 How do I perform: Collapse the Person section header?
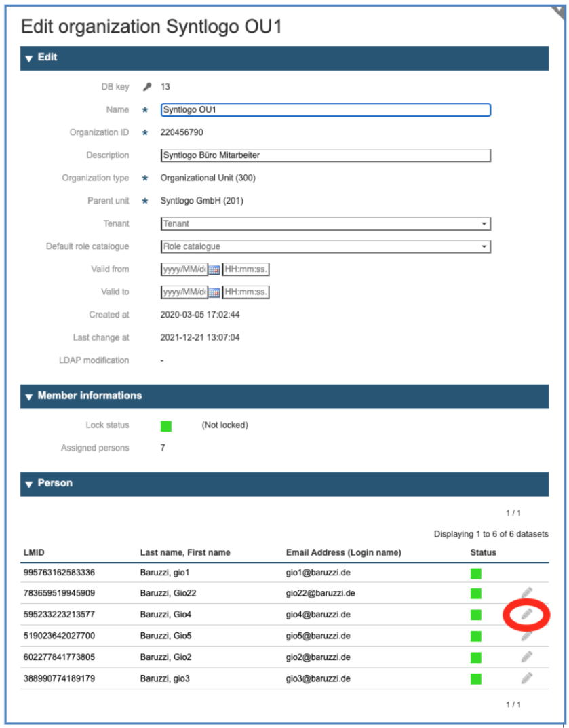(x=28, y=484)
